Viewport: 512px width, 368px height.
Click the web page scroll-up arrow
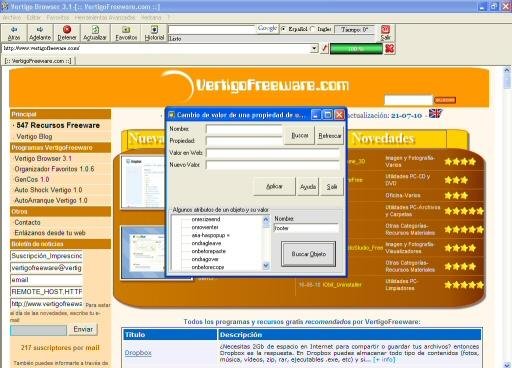[507, 70]
